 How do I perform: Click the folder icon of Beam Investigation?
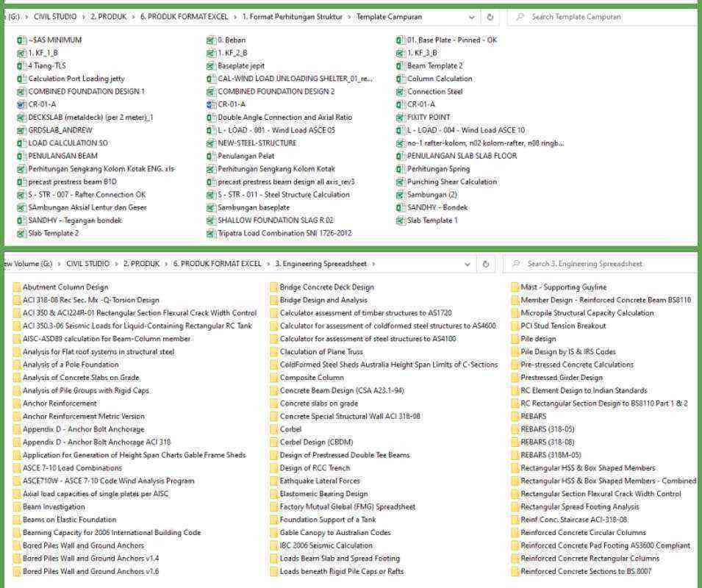pos(17,507)
